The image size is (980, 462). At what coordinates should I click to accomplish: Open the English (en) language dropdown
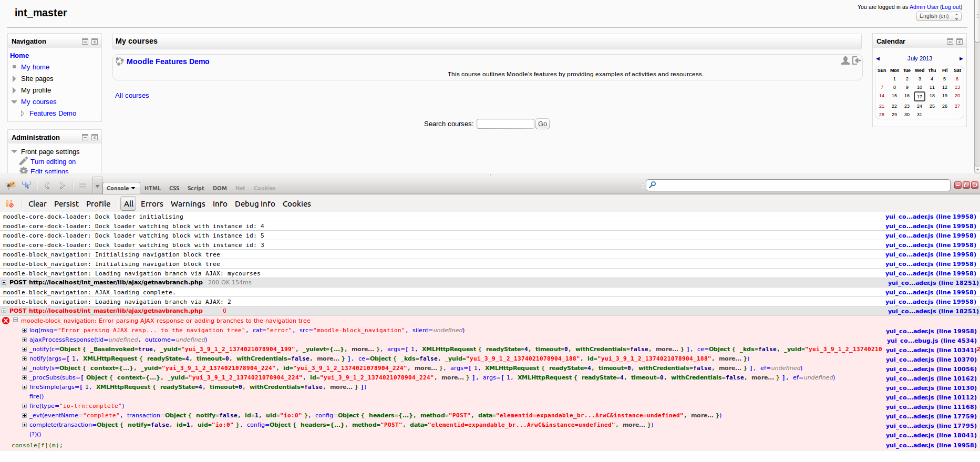[x=939, y=16]
